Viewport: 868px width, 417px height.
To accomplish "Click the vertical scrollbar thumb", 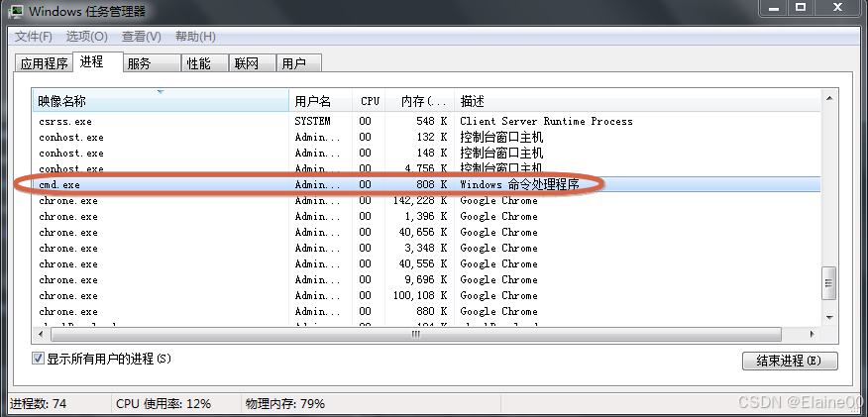I will click(829, 283).
